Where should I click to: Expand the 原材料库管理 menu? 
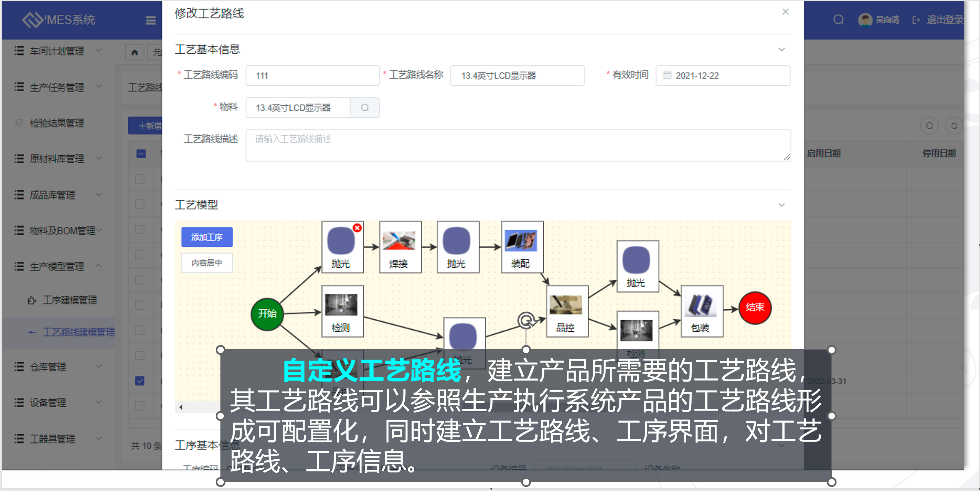pos(58,159)
